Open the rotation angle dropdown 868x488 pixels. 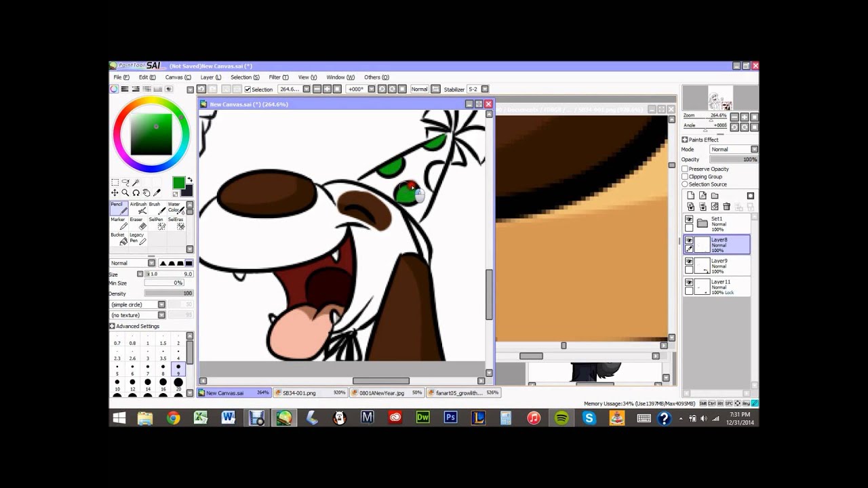point(372,89)
